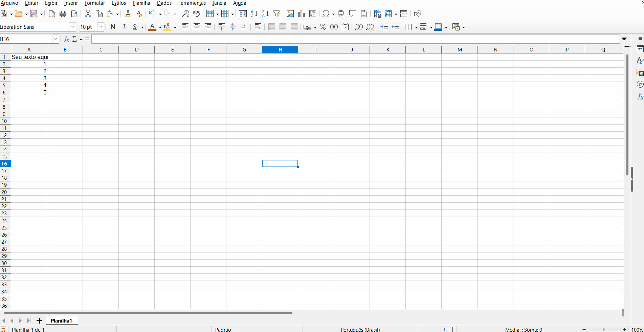Screen dimensions: 644x332
Task: Expand the 10 pt font size dropdown
Action: [x=101, y=27]
